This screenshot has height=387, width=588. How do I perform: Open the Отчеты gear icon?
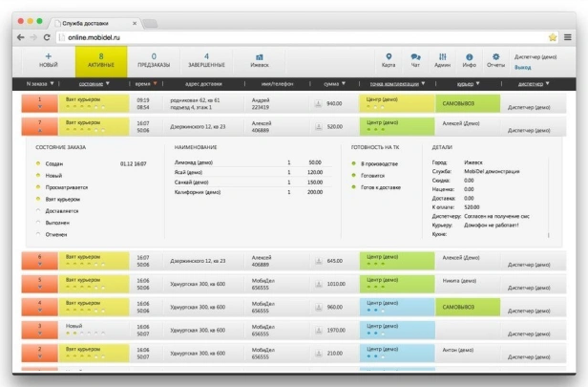(x=495, y=57)
